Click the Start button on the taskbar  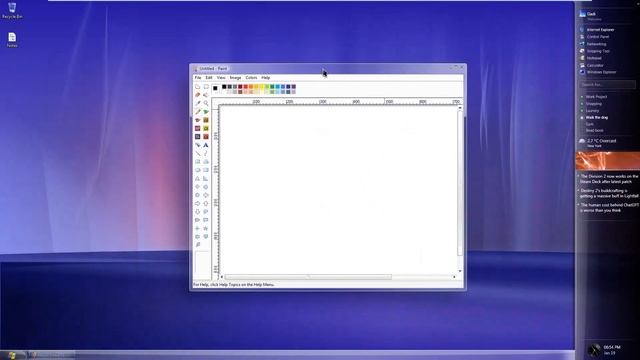[x=11, y=355]
